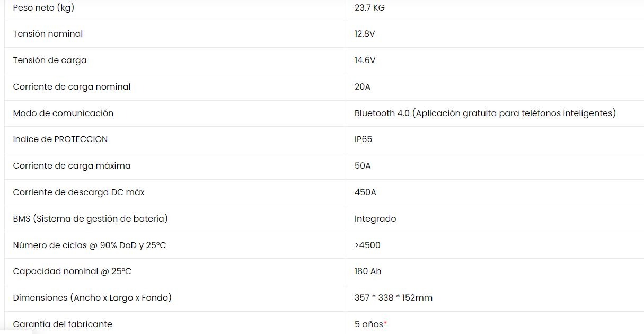Click the 'Tensión nominal' row label
Viewport: 644px width, 334px height.
coord(48,34)
